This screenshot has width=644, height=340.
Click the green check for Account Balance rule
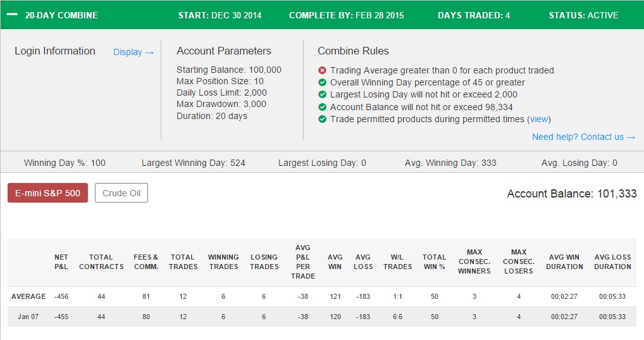pyautogui.click(x=323, y=107)
